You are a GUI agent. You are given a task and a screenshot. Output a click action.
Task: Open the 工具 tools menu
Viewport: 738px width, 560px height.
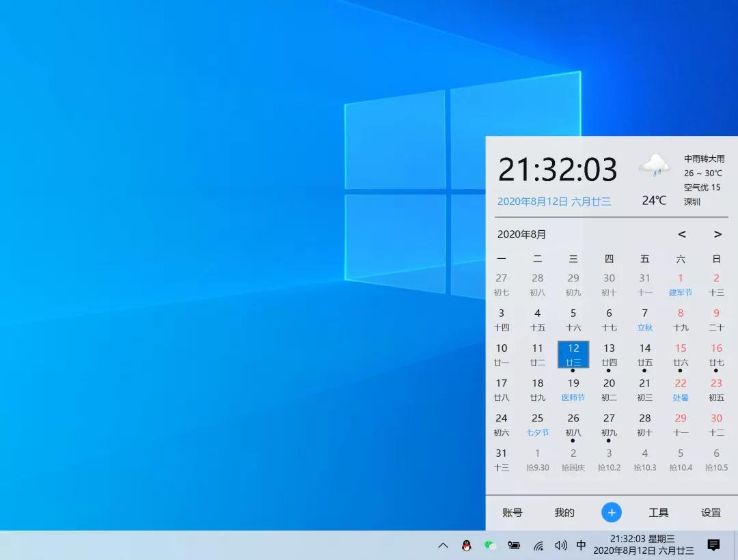(x=658, y=512)
